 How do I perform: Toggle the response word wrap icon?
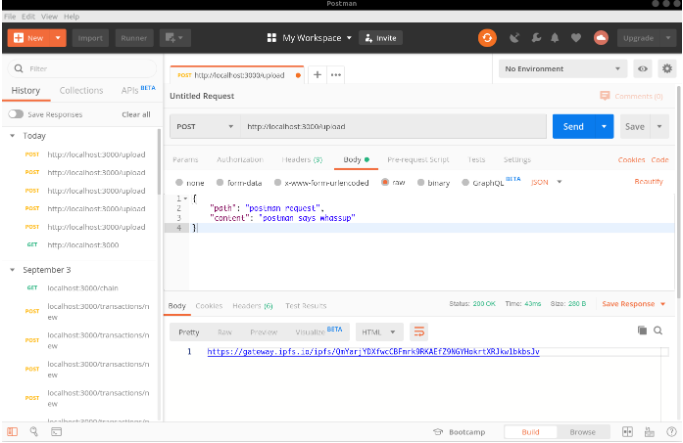419,332
